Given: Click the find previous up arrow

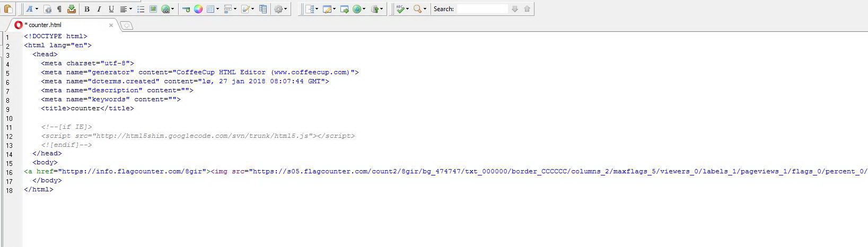Looking at the screenshot, I should coord(527,9).
